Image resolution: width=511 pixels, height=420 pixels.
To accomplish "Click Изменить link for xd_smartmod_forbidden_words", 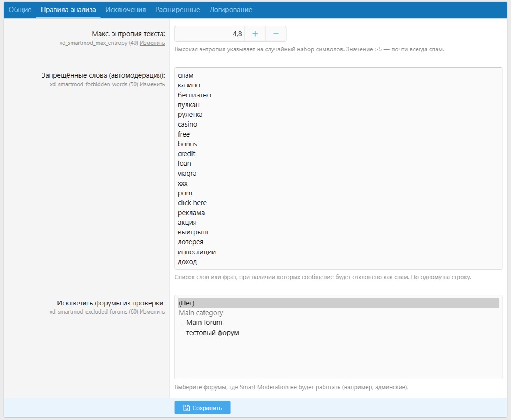I will point(152,84).
